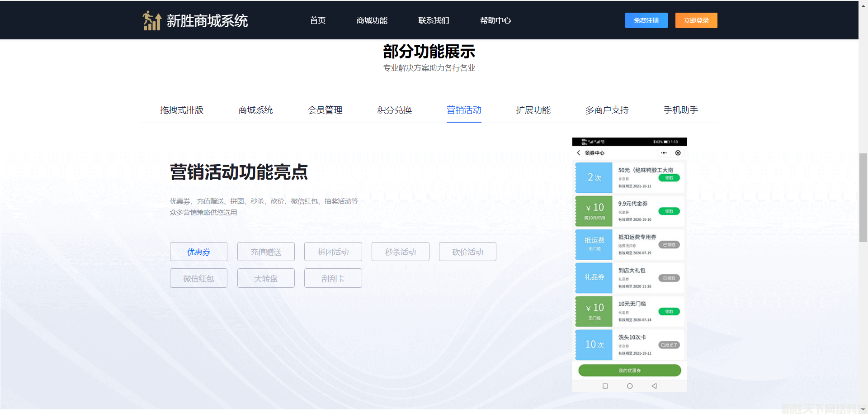Select the 充值赠送 feature button
Viewport: 868px width, 414px height.
[x=266, y=252]
